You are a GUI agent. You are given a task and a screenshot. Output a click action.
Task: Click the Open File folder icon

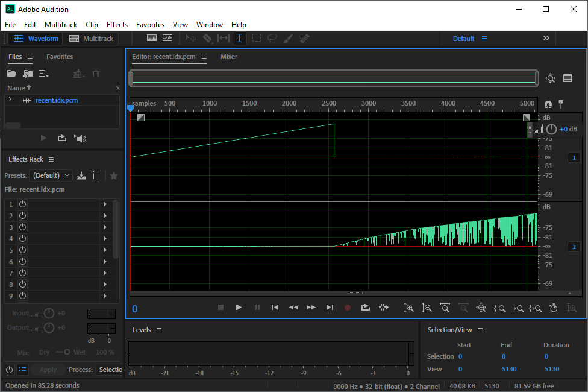11,74
